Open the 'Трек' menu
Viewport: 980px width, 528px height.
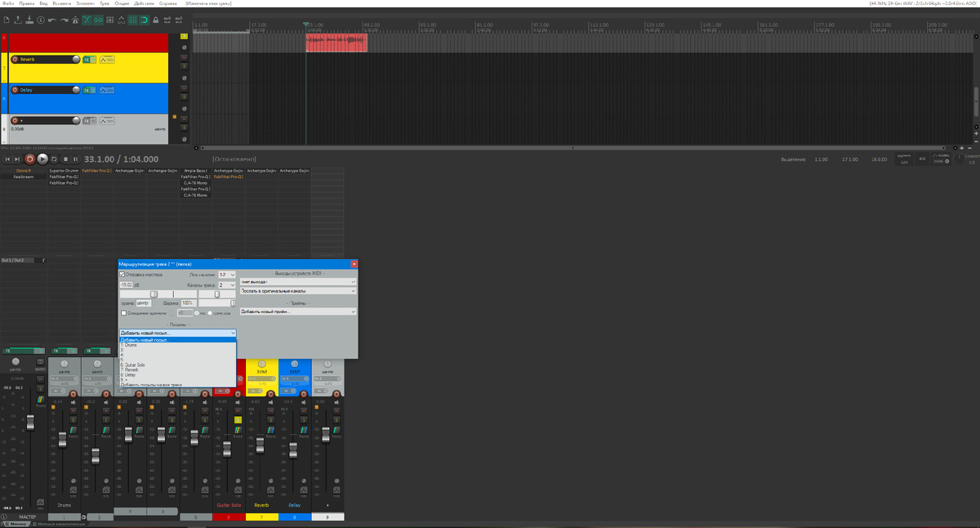pos(105,4)
